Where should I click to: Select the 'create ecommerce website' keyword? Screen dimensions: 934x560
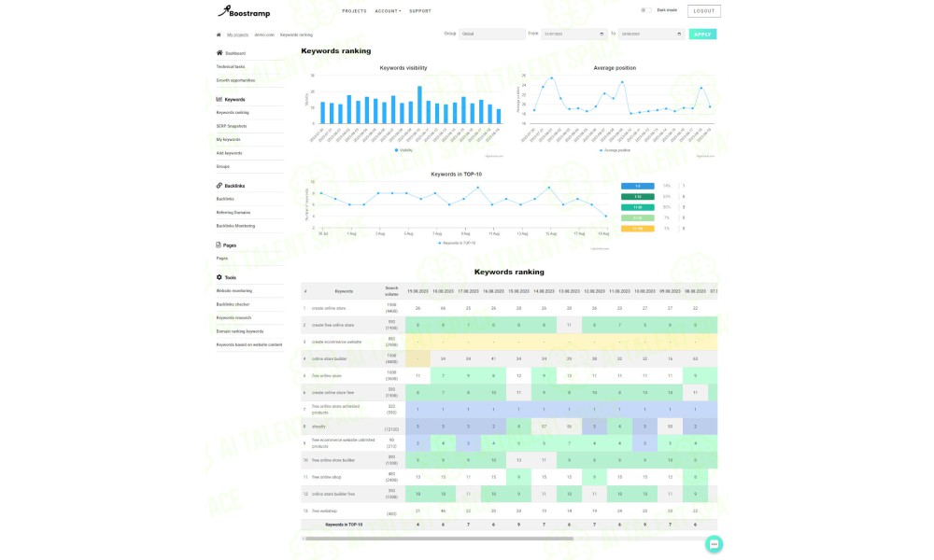(336, 342)
